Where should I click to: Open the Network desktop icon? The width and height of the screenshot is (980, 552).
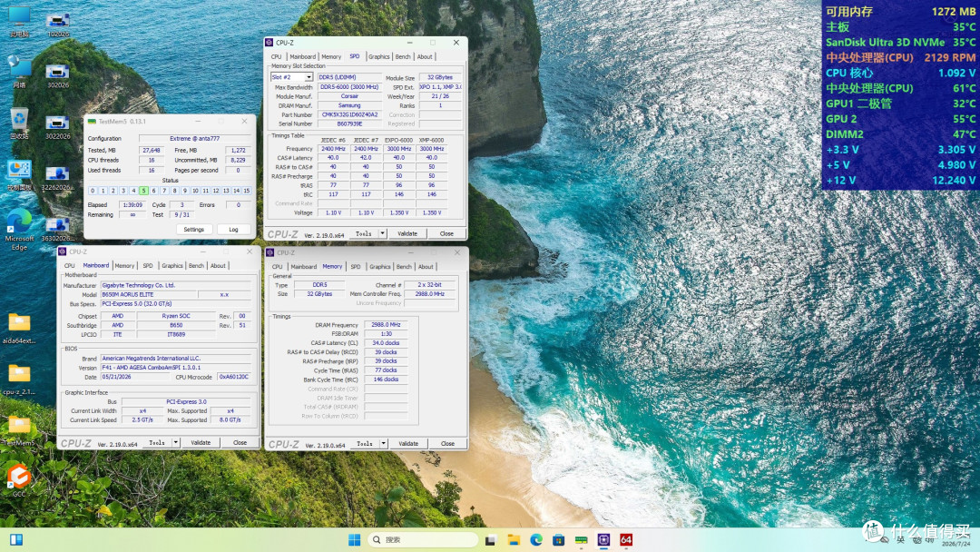(x=19, y=71)
